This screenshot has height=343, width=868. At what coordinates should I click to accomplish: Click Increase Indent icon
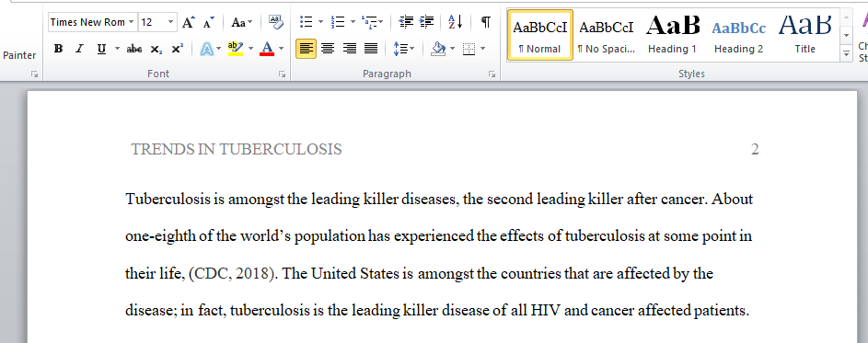click(426, 22)
